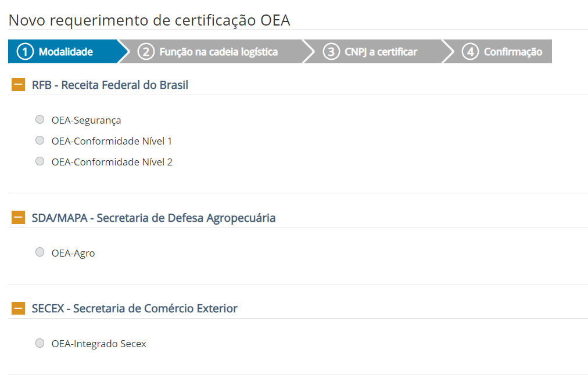Pick the OEA-Integrado Secex radio button

(x=40, y=343)
